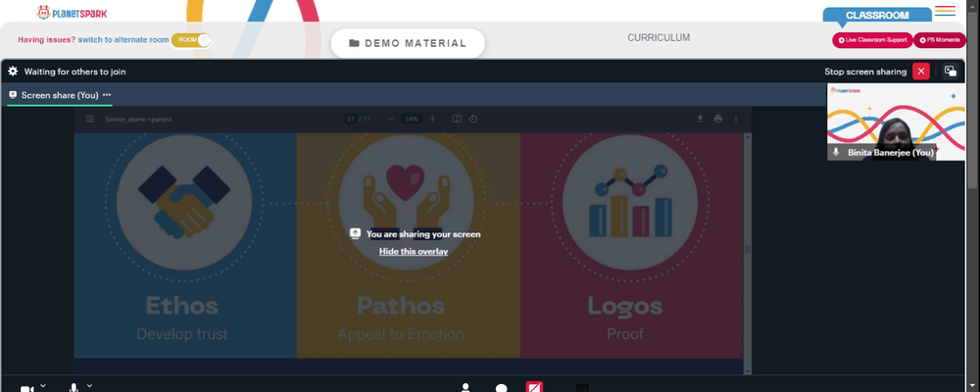Viewport: 980px width, 392px height.
Task: Click the microphone icon beside Binita Banerjee
Action: 836,152
